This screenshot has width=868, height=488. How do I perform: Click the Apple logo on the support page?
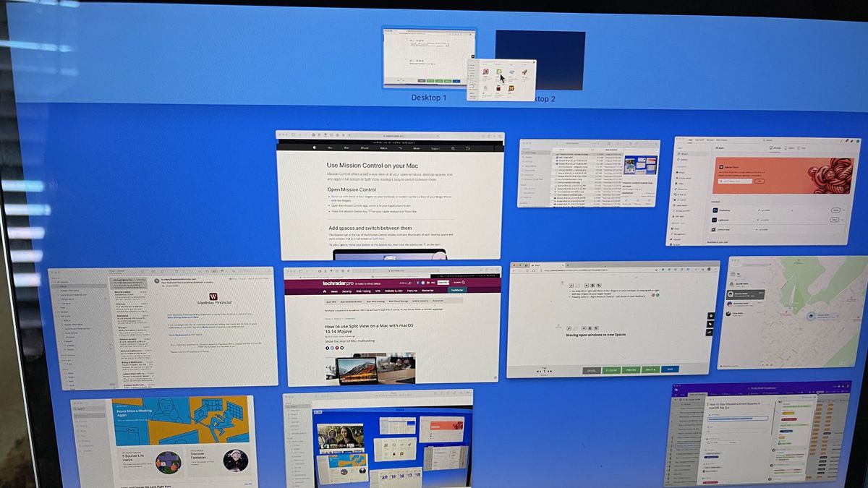pos(315,147)
